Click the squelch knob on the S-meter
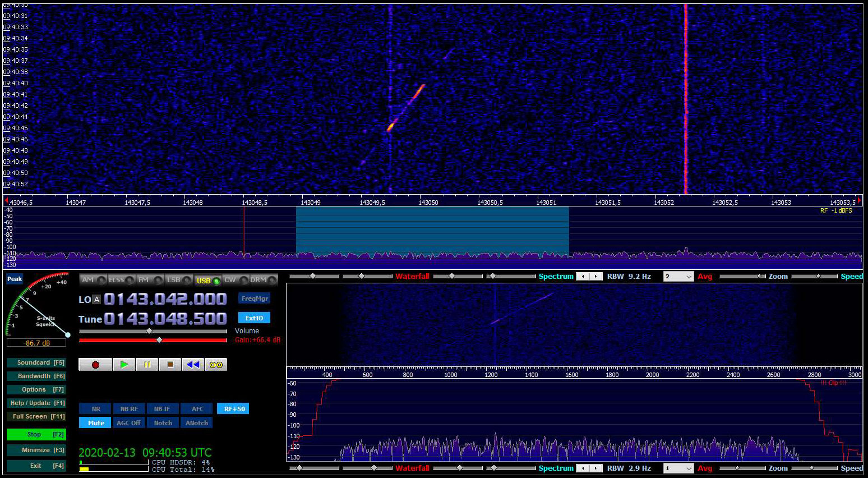 coord(68,335)
